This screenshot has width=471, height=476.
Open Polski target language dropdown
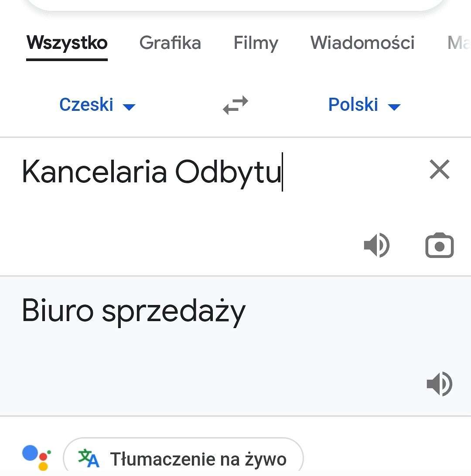pos(365,105)
